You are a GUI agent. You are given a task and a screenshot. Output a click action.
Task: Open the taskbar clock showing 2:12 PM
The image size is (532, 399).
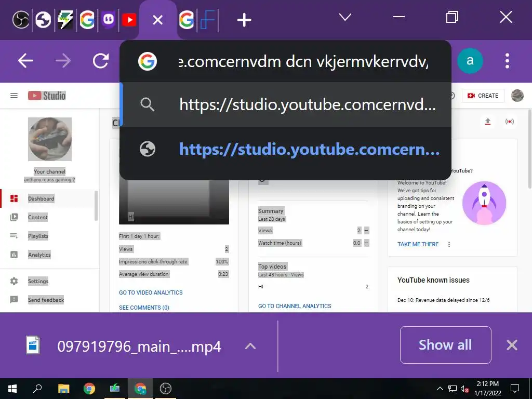(x=487, y=389)
